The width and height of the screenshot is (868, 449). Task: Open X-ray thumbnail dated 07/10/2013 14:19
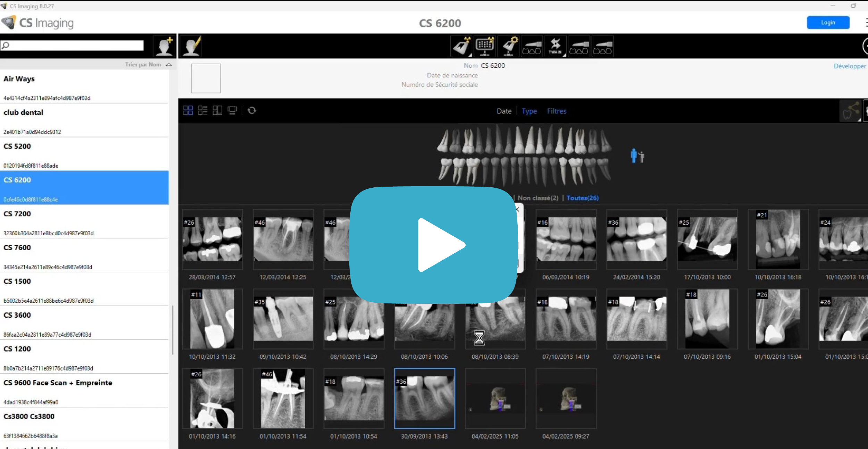566,319
